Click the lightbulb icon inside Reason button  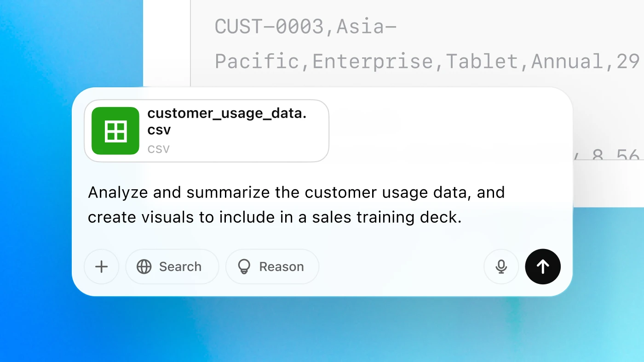click(244, 266)
